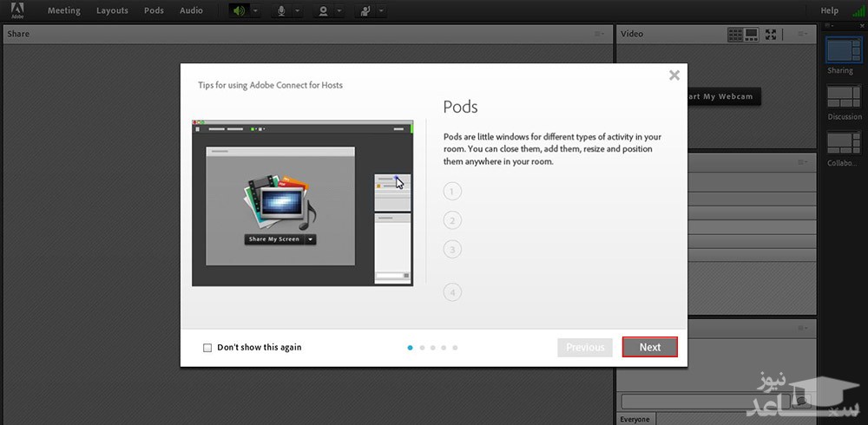Open the Meeting menu
This screenshot has width=868, height=425.
tap(63, 11)
